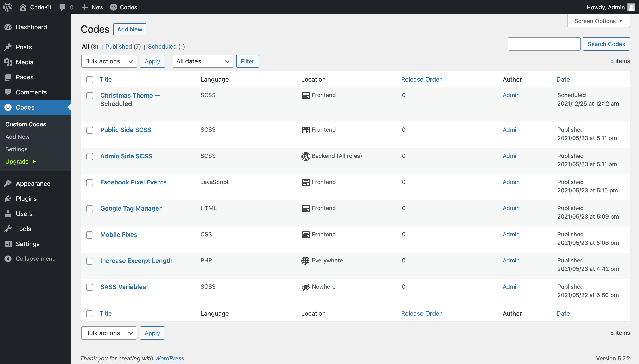
Task: Click the Backend (All roles) WordPress icon
Action: [x=305, y=156]
